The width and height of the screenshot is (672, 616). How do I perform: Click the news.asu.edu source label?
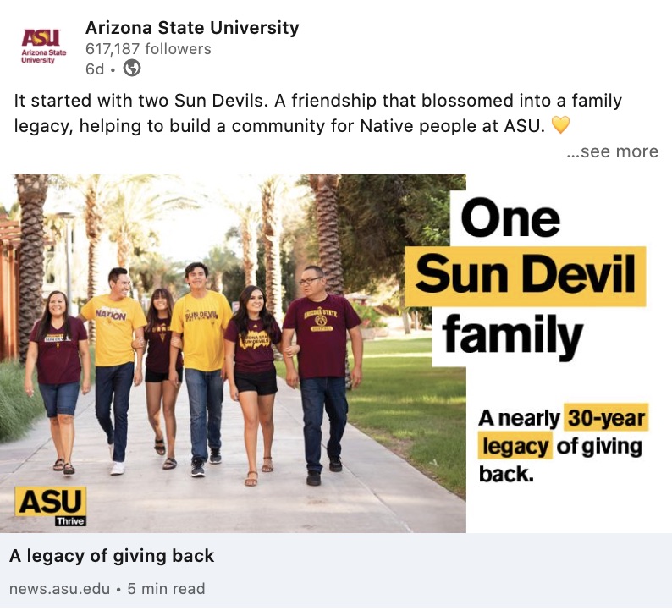coord(59,589)
